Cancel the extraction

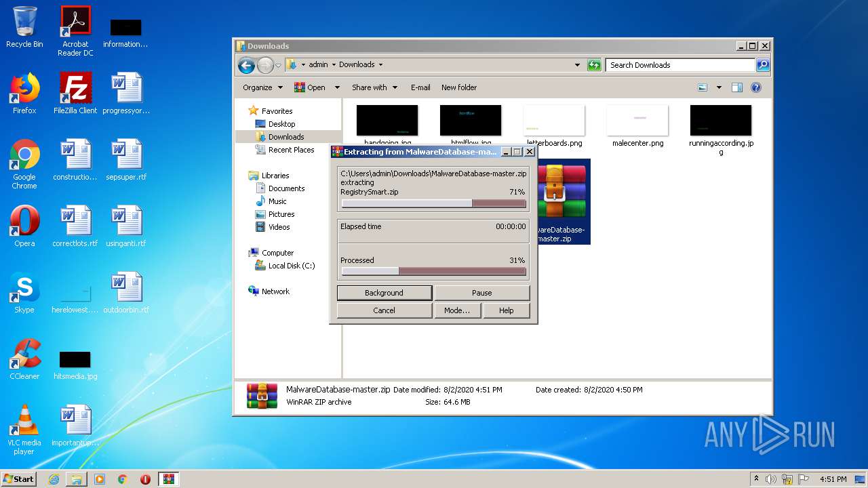coord(384,310)
